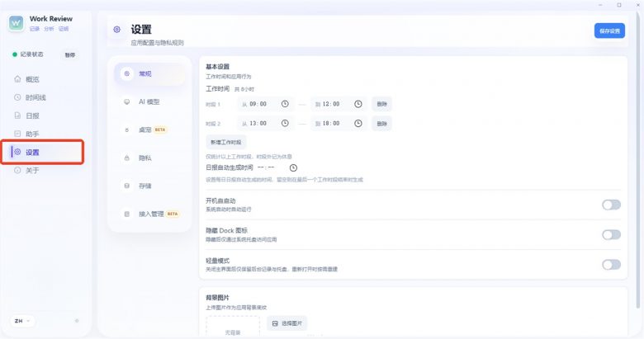Open 存储 settings tab

pyautogui.click(x=149, y=186)
